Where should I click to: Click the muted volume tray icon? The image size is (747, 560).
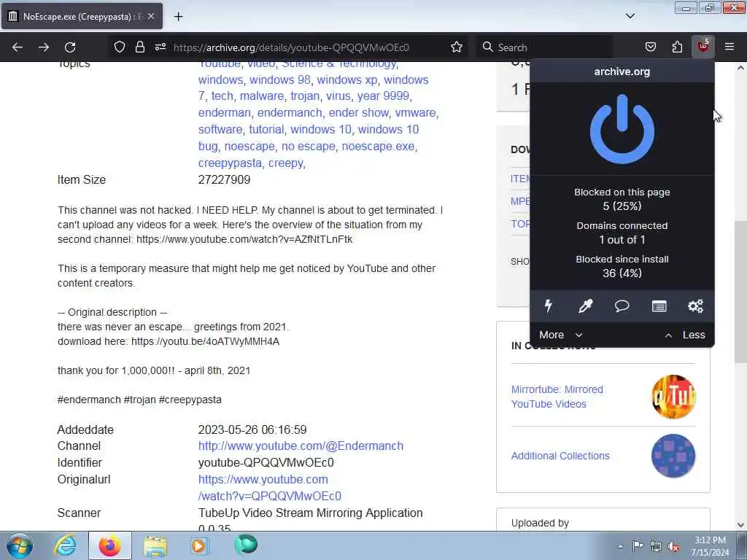coord(673,546)
